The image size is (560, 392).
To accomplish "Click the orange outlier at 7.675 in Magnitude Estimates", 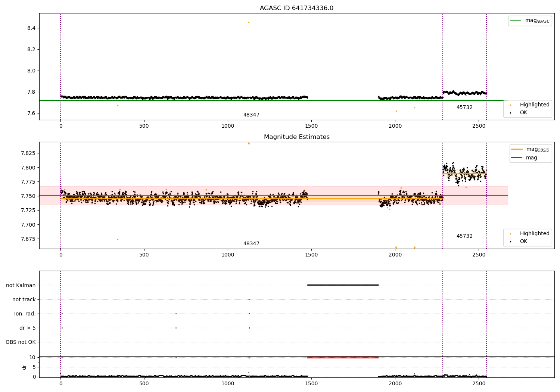I will (118, 239).
